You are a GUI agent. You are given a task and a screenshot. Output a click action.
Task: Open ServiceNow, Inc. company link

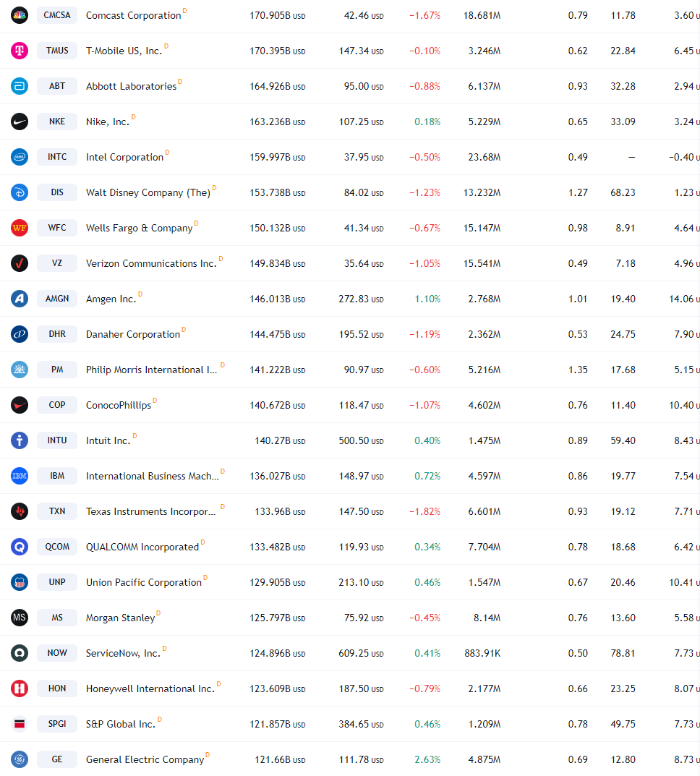click(123, 653)
